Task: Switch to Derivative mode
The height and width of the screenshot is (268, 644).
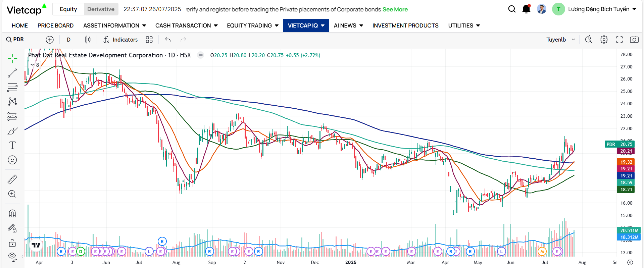Action: coord(101,9)
